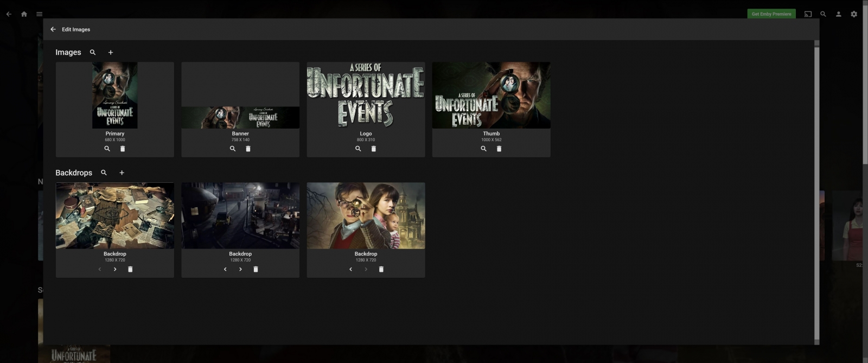Click the "680 X 1000" size text

tap(115, 140)
